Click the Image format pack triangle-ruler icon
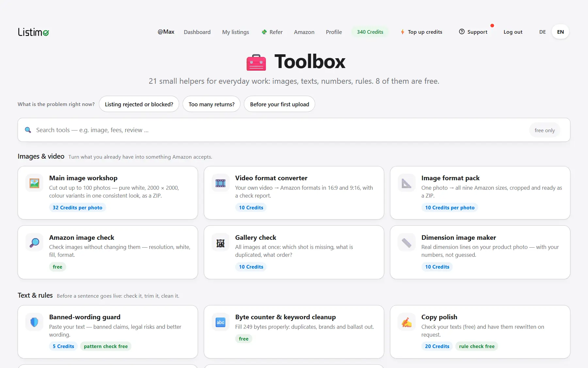 pos(406,183)
